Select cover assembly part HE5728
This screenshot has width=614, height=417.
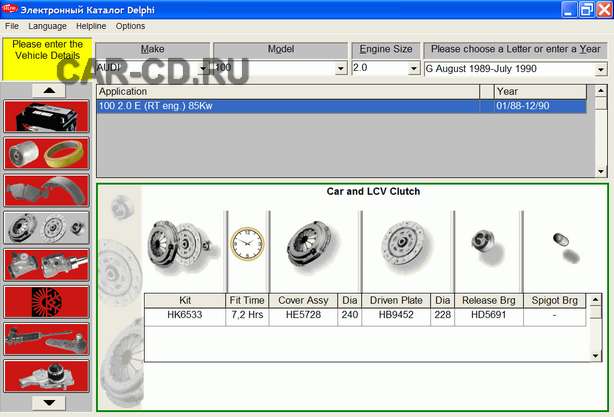[x=303, y=315]
